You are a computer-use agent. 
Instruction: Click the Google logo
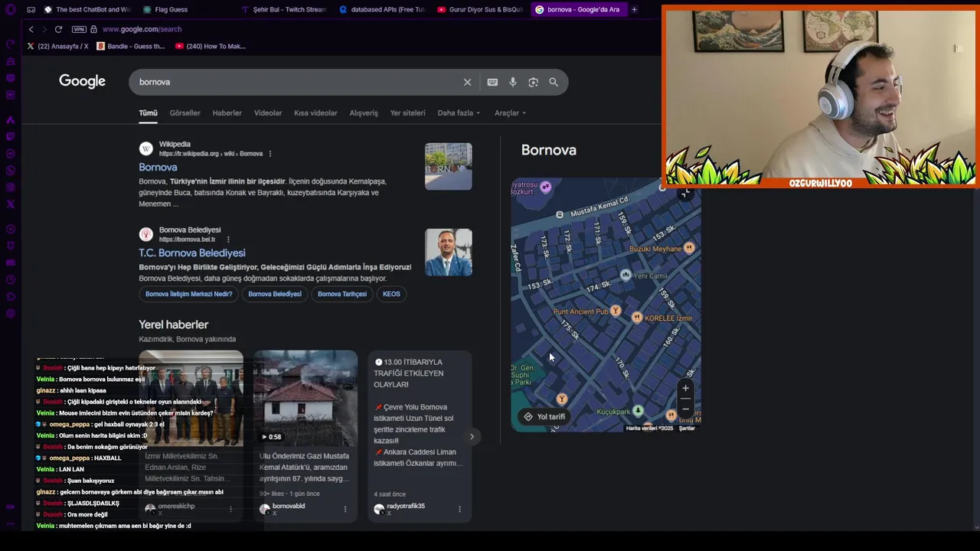click(x=82, y=81)
